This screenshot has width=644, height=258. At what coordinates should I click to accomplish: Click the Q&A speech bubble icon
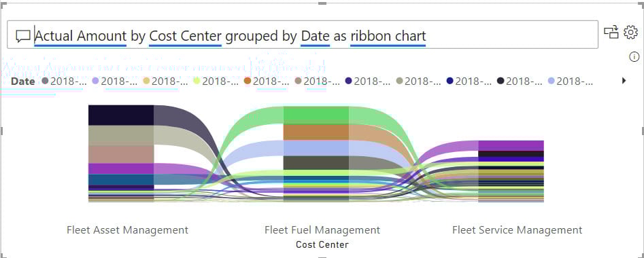tap(23, 37)
